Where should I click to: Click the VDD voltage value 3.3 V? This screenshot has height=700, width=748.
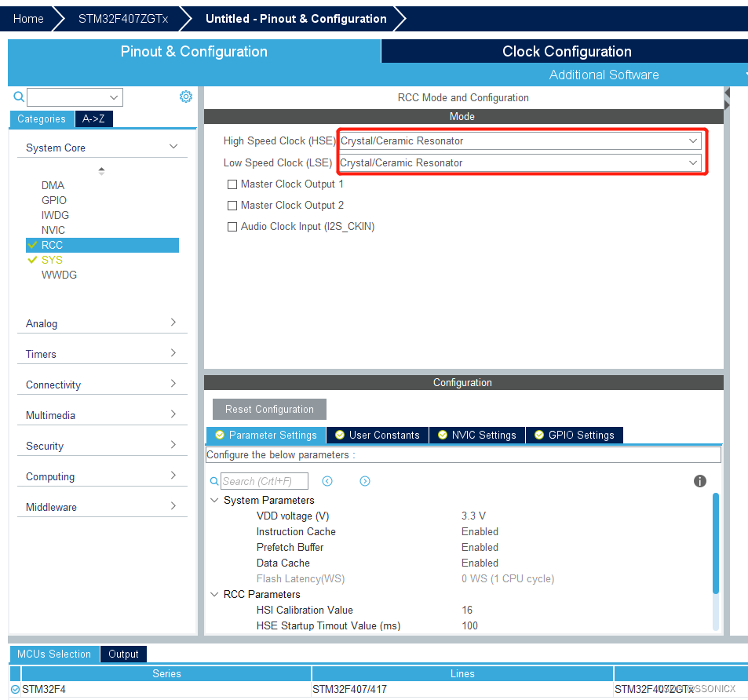[x=473, y=516]
